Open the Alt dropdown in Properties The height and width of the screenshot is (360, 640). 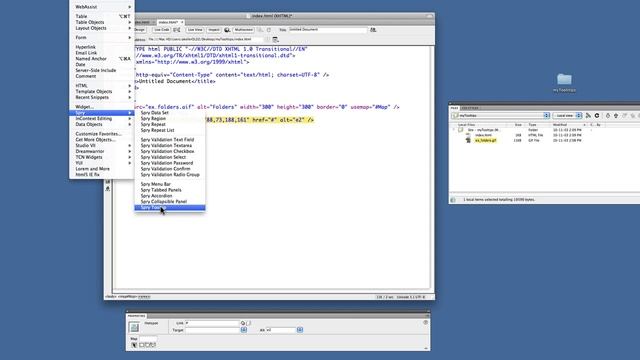coord(300,330)
